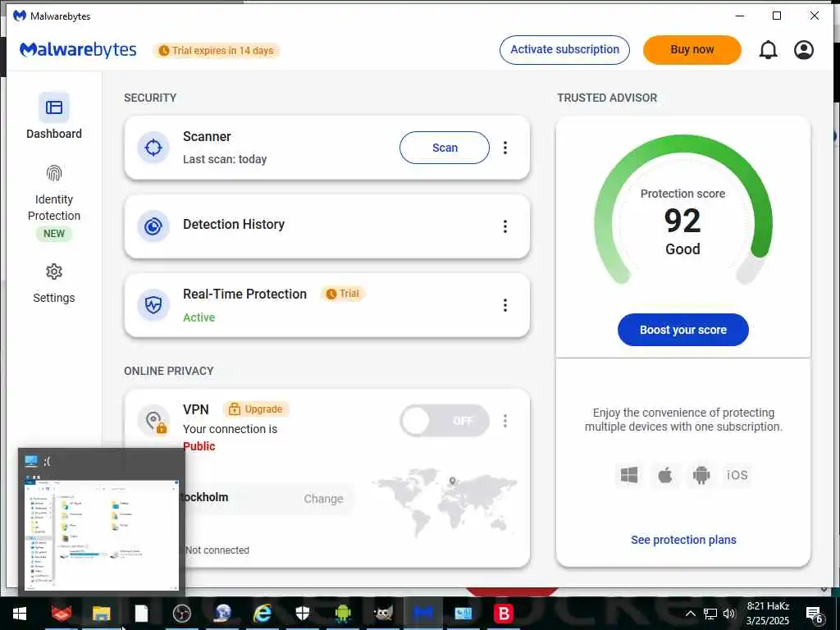The height and width of the screenshot is (630, 840).
Task: Open the blank document icon in taskbar
Action: click(141, 614)
